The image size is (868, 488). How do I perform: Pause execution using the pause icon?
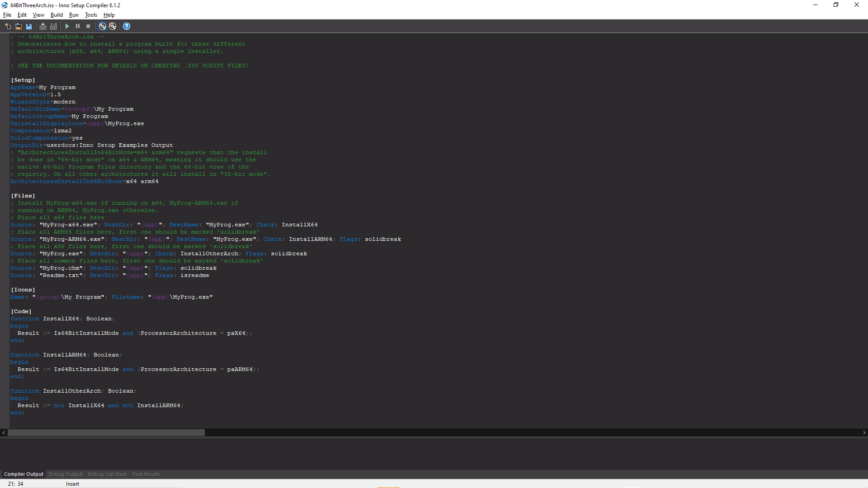point(78,26)
